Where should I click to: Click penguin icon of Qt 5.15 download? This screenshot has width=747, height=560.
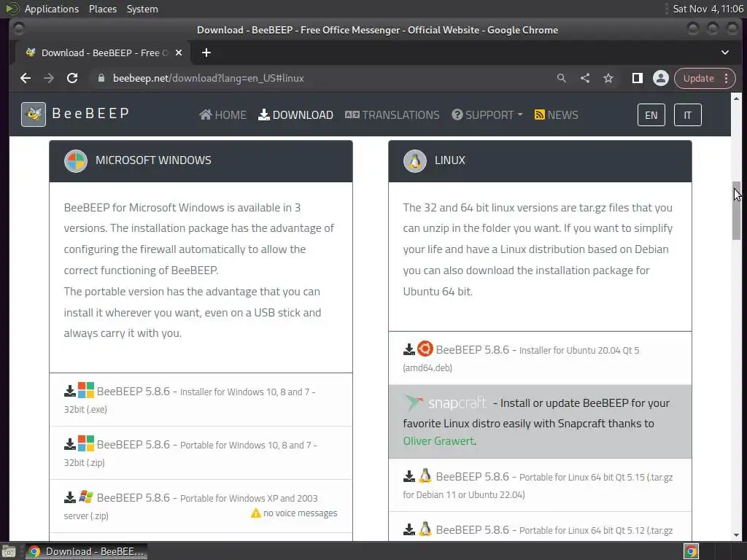tap(425, 475)
